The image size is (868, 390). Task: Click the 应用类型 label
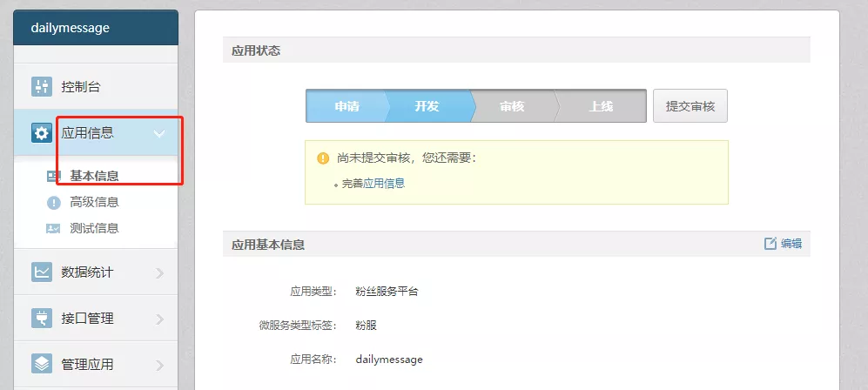(x=314, y=292)
